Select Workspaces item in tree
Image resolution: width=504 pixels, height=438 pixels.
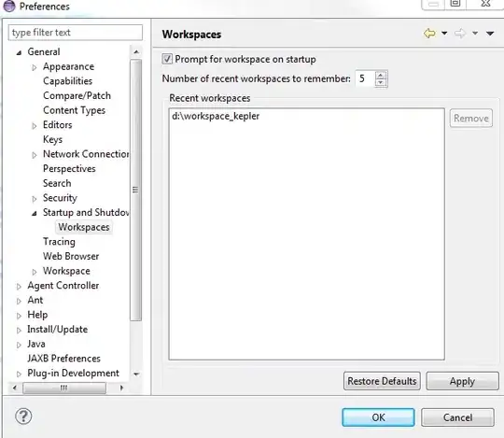click(84, 227)
